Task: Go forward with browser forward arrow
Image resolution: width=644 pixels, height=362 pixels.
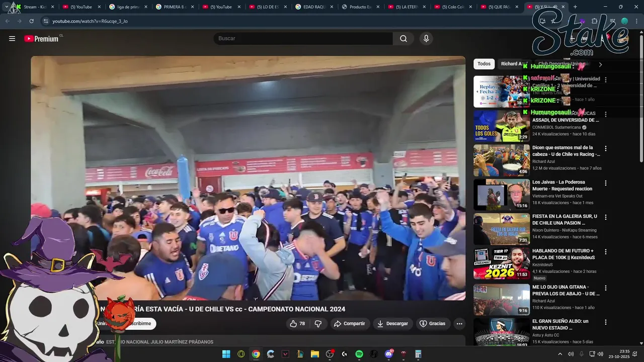Action: click(x=19, y=21)
